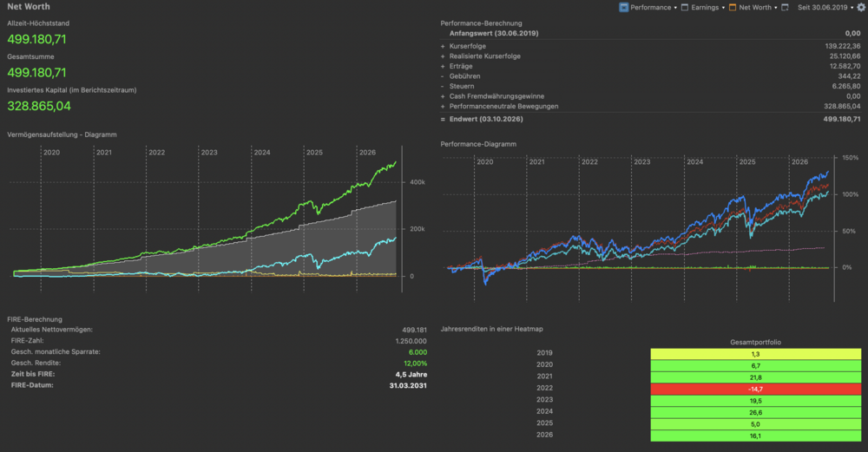
Task: Click the red 2022 heatmap cell -14,7
Action: [756, 389]
